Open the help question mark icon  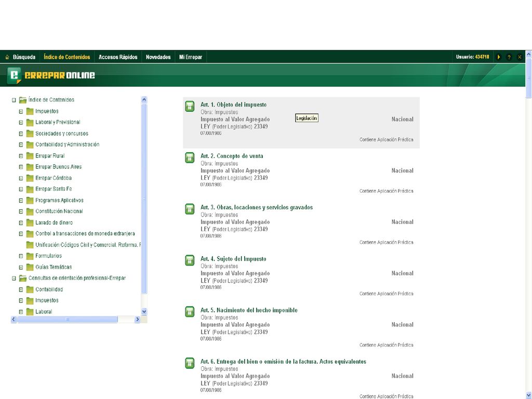(509, 57)
